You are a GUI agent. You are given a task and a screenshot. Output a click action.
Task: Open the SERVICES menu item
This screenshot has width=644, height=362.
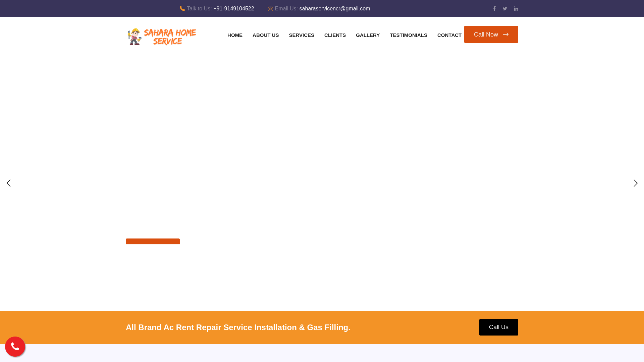click(x=302, y=35)
